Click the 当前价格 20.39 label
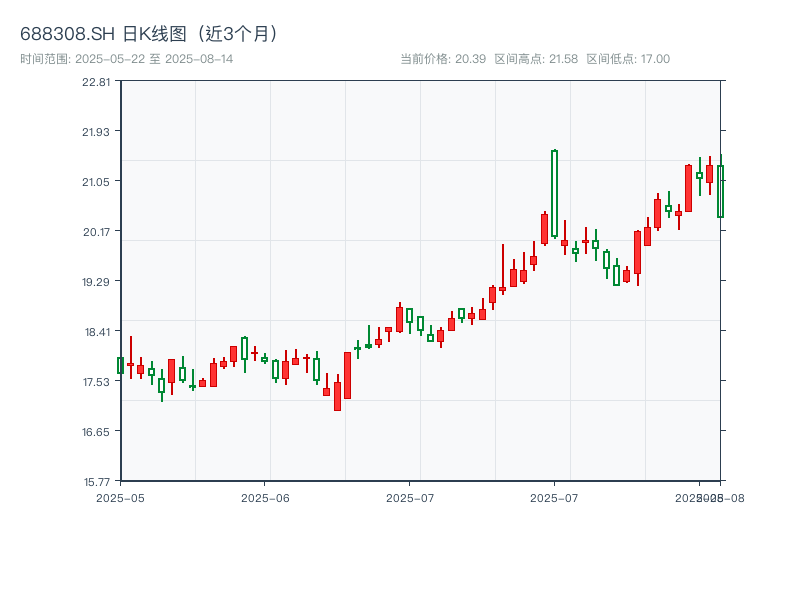The width and height of the screenshot is (800, 600). tap(443, 59)
